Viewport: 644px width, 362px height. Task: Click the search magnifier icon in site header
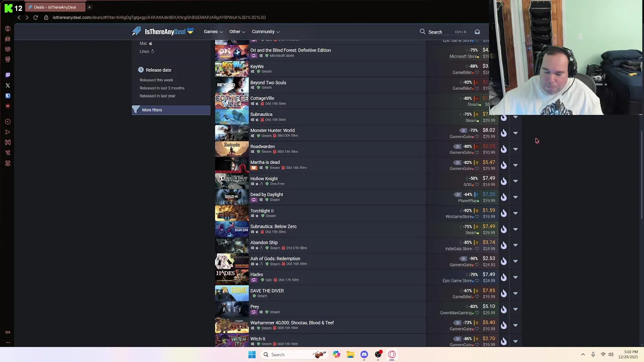coord(423,32)
